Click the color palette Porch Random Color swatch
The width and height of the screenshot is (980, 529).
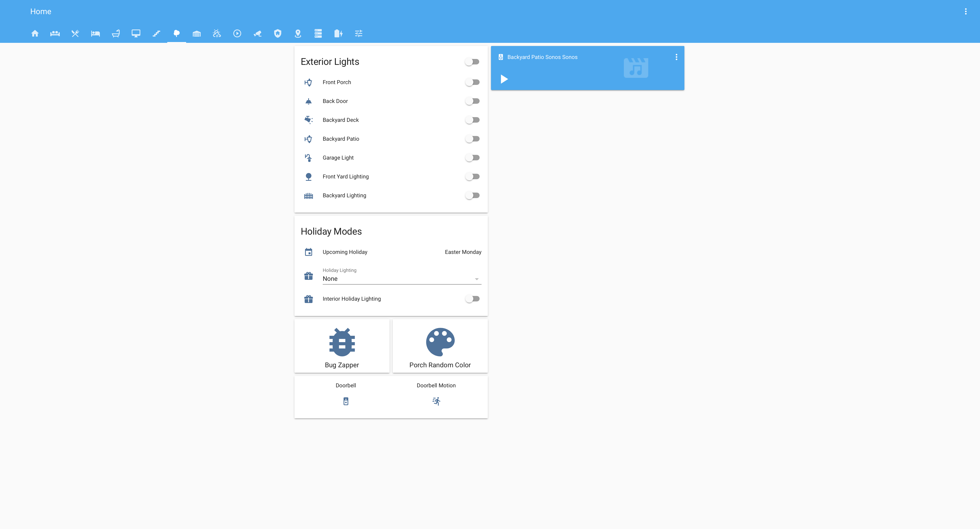pos(440,342)
